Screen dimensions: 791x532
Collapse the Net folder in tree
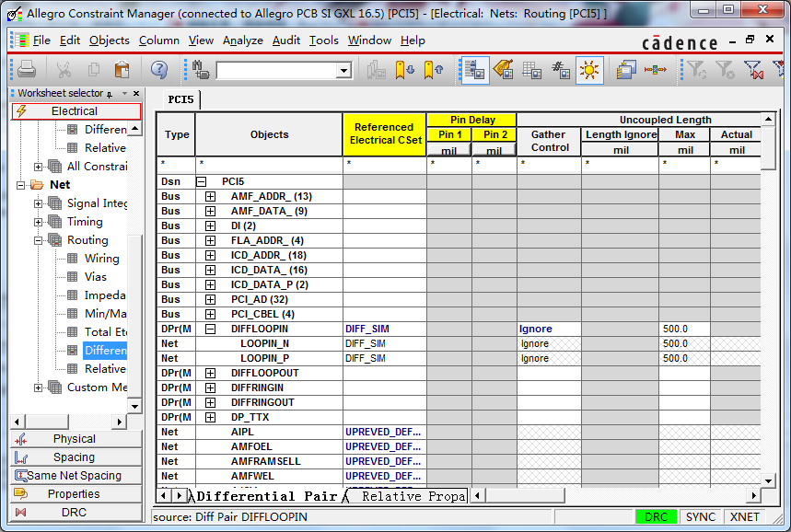[x=20, y=185]
